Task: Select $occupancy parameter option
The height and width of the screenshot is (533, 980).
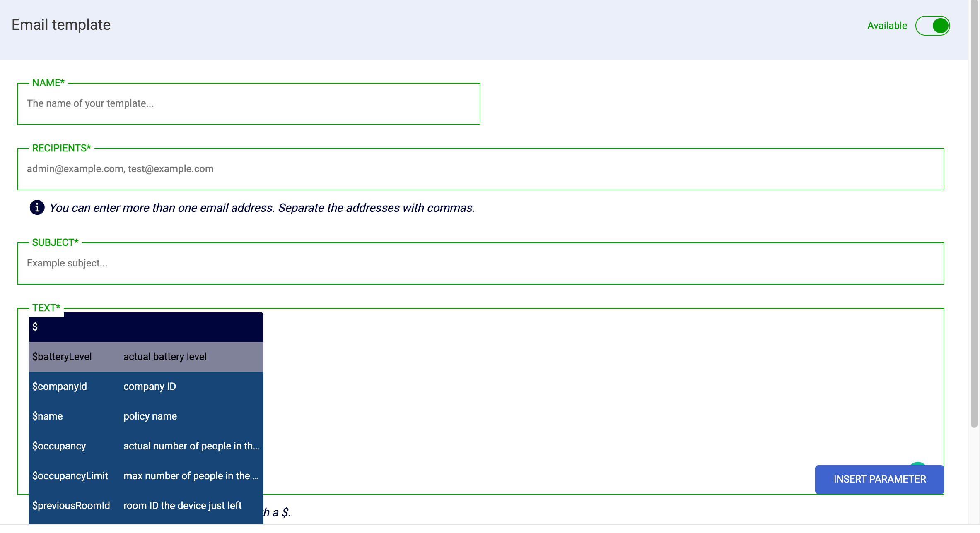Action: point(146,446)
